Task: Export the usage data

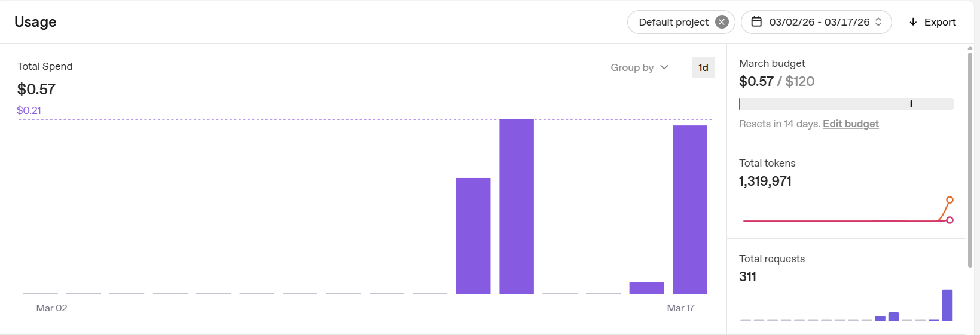Action: [932, 22]
